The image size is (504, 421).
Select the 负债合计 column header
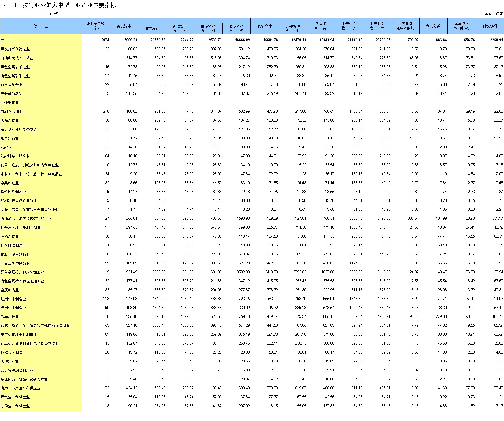click(264, 26)
